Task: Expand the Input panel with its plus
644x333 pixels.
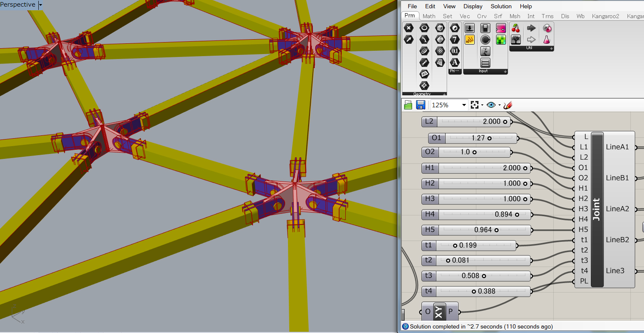Action: tap(504, 72)
